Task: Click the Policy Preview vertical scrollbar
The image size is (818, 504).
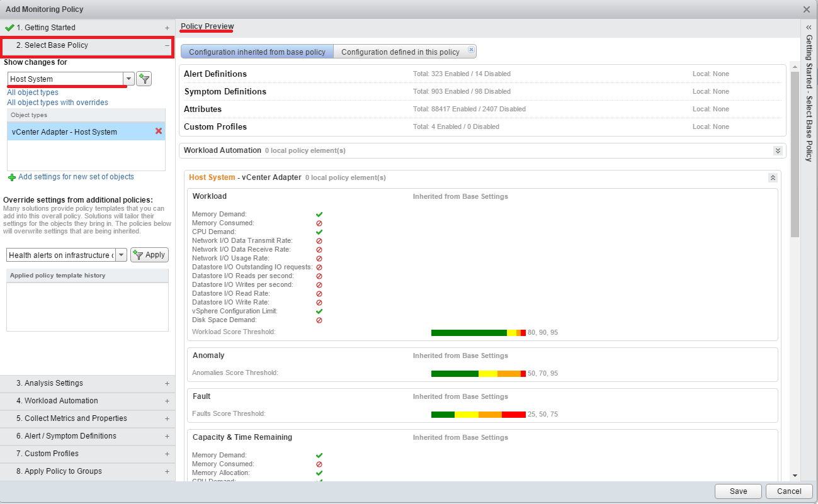Action: [795, 151]
